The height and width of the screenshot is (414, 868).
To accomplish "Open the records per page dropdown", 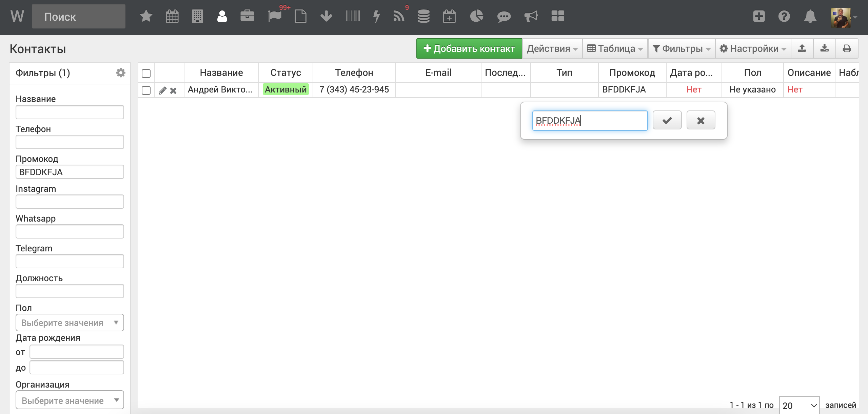I will coord(799,405).
